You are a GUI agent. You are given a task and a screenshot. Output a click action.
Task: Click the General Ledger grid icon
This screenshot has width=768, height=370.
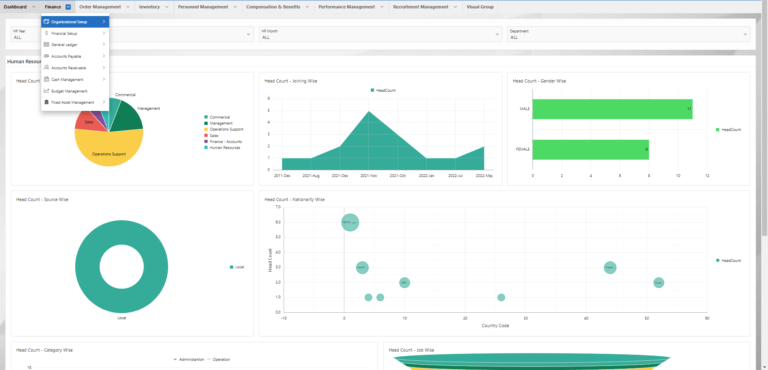click(46, 45)
